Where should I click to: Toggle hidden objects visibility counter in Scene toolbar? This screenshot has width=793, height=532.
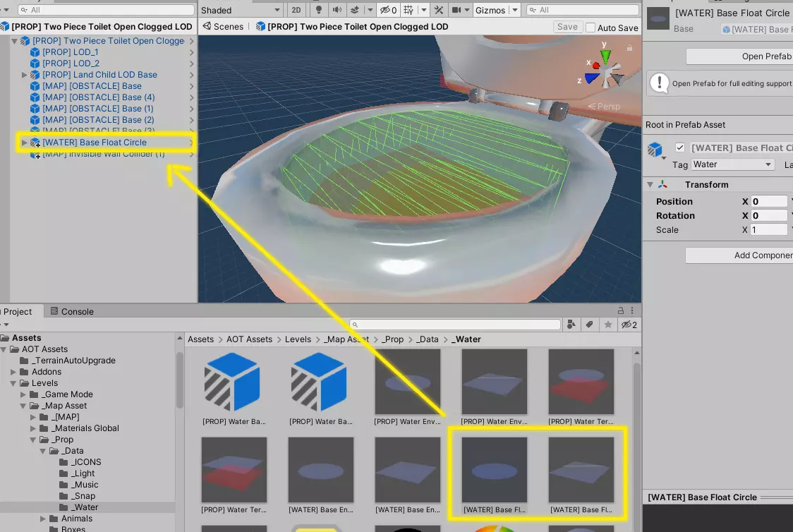pyautogui.click(x=389, y=10)
